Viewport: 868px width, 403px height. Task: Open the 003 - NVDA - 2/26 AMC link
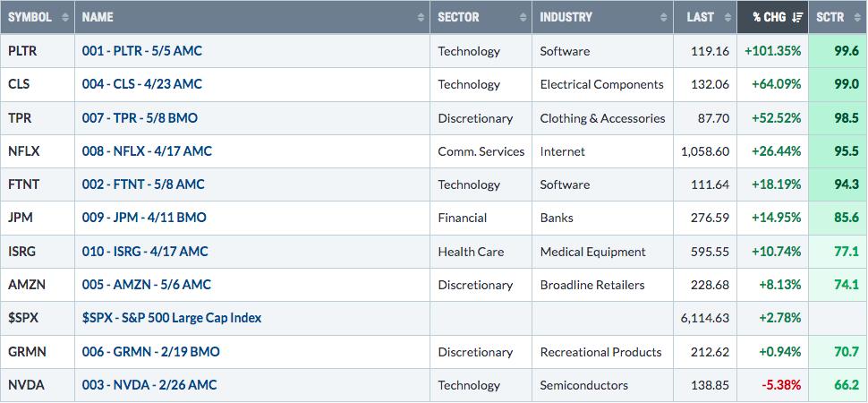click(x=149, y=385)
